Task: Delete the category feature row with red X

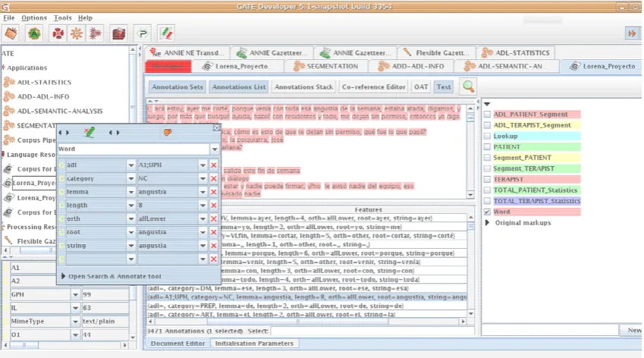Action: pyautogui.click(x=214, y=178)
